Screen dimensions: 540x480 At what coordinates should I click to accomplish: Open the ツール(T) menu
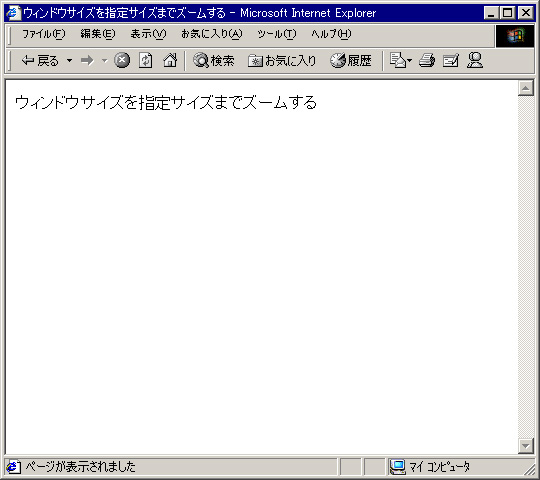tap(277, 34)
